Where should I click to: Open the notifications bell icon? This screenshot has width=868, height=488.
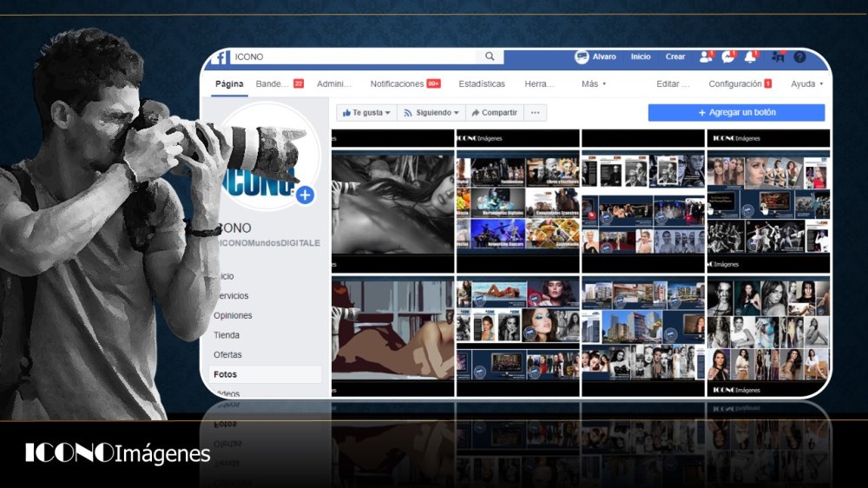click(751, 56)
